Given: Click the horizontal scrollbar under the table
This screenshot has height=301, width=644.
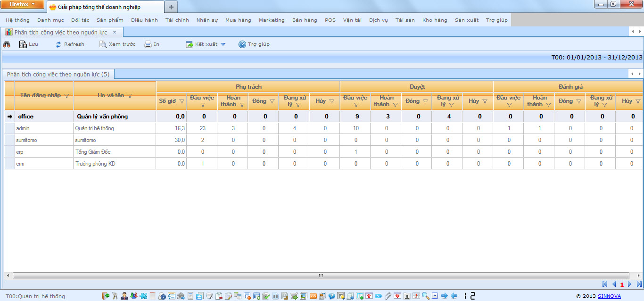Looking at the screenshot, I should click(321, 276).
